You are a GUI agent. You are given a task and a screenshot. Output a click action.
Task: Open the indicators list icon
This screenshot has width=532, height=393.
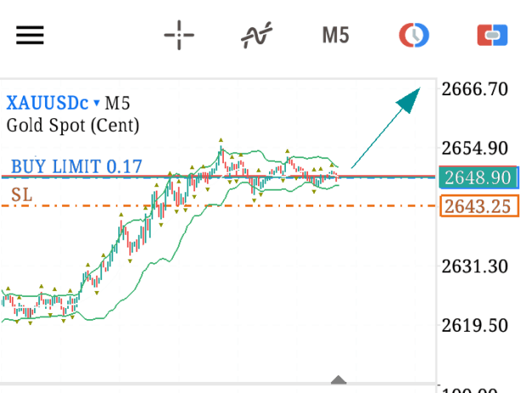[x=256, y=35]
